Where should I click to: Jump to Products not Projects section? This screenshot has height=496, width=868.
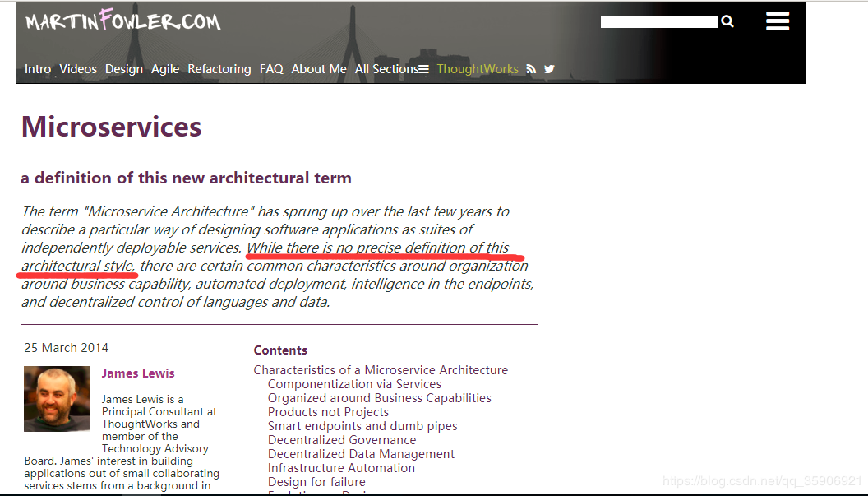(x=328, y=412)
